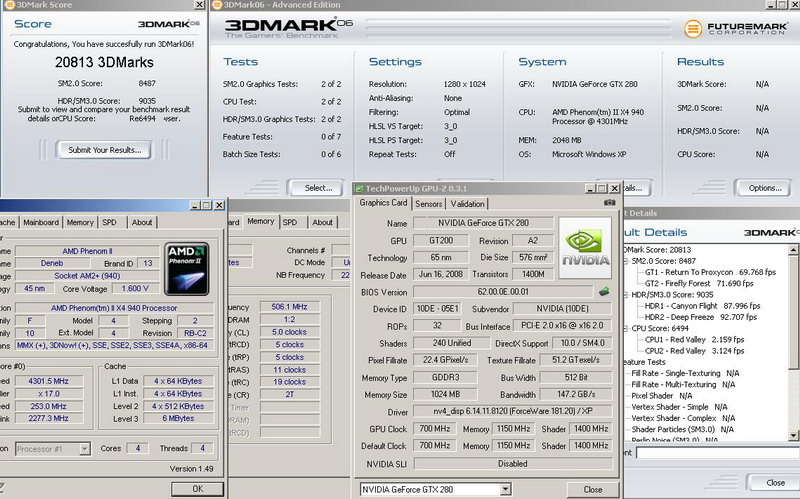This screenshot has height=499, width=800.
Task: Open the GPU selection dropdown in GPU-Z
Action: 505,489
